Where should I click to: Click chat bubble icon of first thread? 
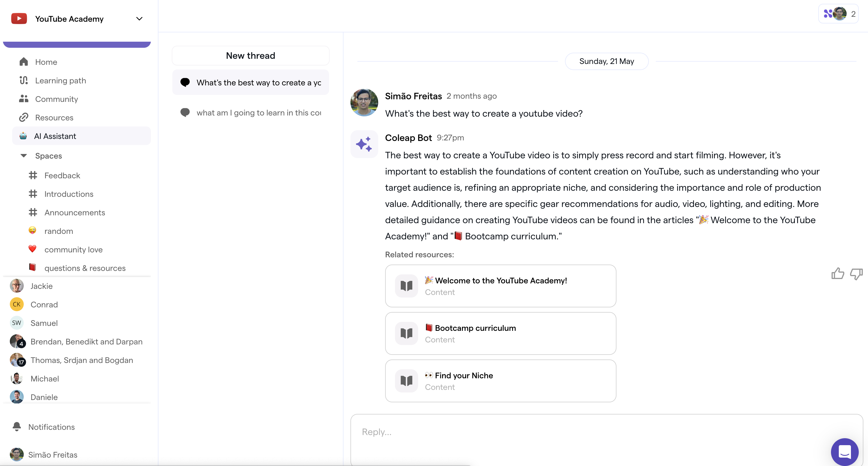click(185, 82)
